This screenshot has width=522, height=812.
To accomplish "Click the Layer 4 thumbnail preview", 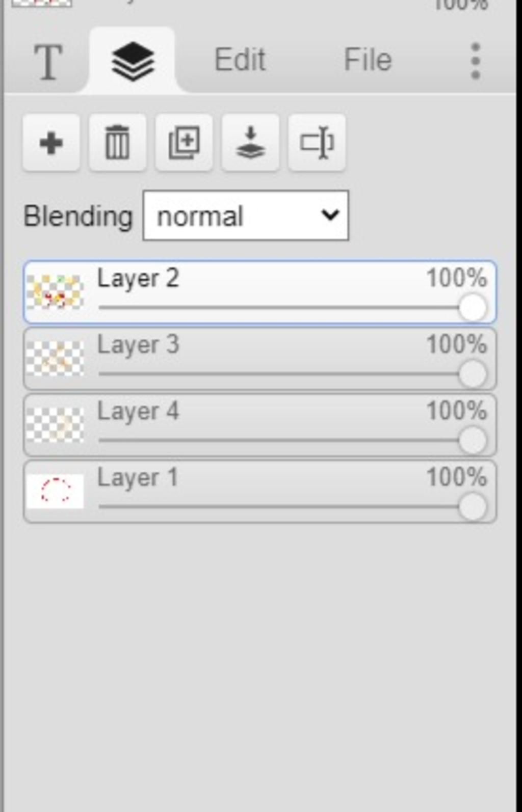I will pos(55,425).
